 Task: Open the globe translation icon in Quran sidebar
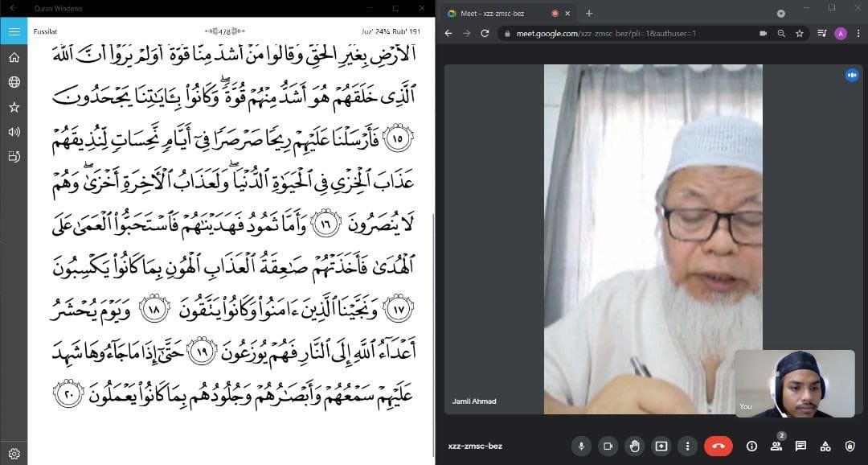point(14,82)
